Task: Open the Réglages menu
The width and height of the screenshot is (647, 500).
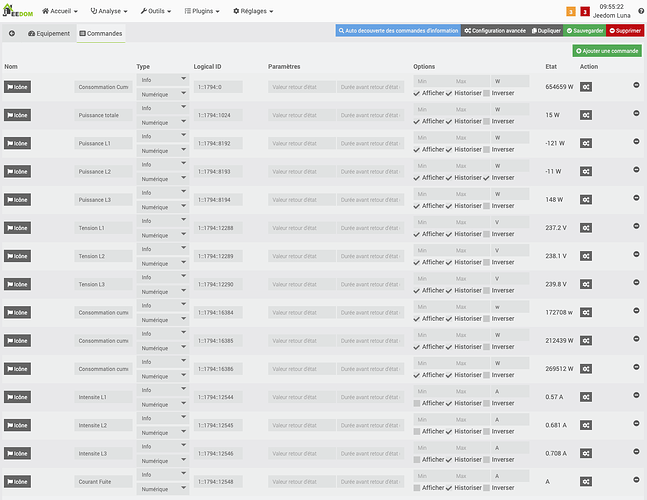Action: [x=253, y=11]
